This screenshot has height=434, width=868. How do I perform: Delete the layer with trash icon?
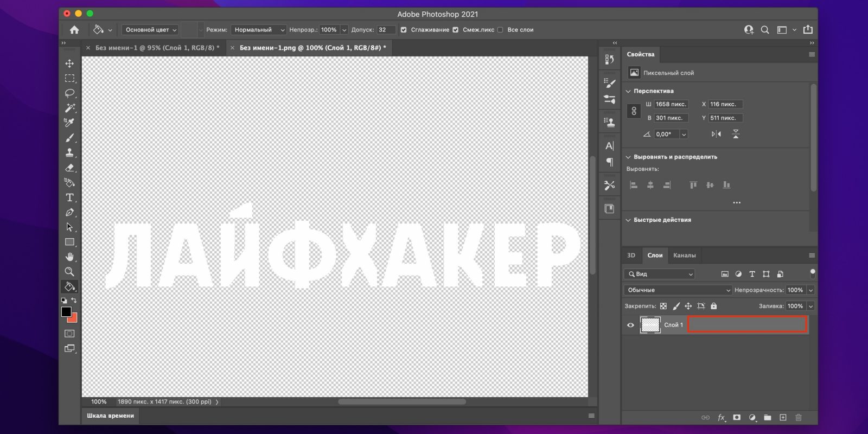[798, 418]
